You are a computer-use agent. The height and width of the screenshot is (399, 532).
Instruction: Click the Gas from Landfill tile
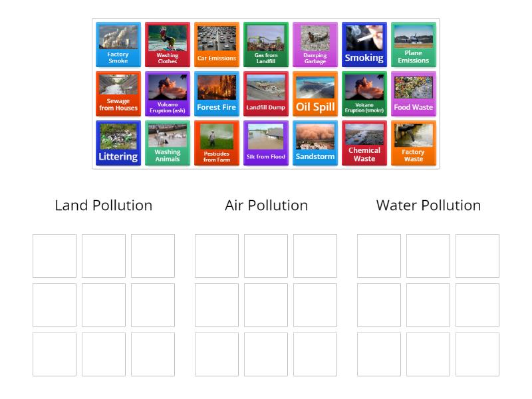coord(266,43)
